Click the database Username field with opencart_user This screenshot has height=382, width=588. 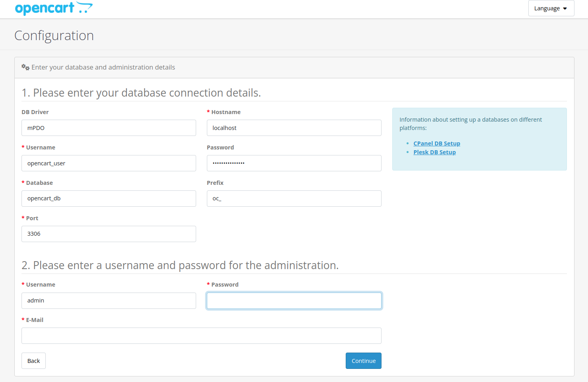pos(109,163)
